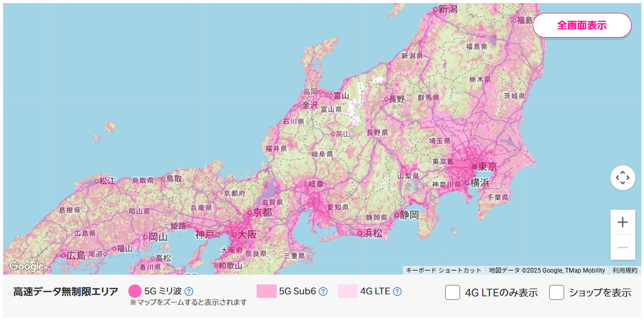Open help icon next to 5G ミリ波
The height and width of the screenshot is (320, 644).
coord(189,291)
